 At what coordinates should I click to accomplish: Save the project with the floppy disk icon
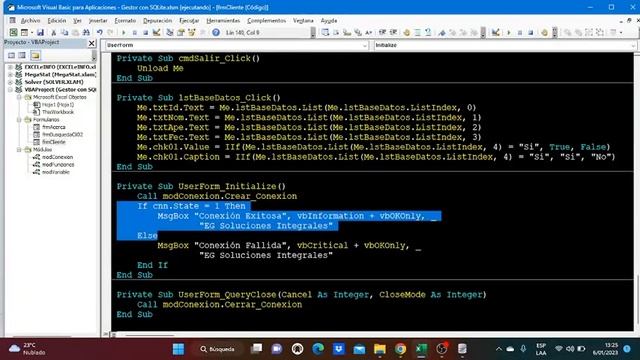tap(40, 32)
